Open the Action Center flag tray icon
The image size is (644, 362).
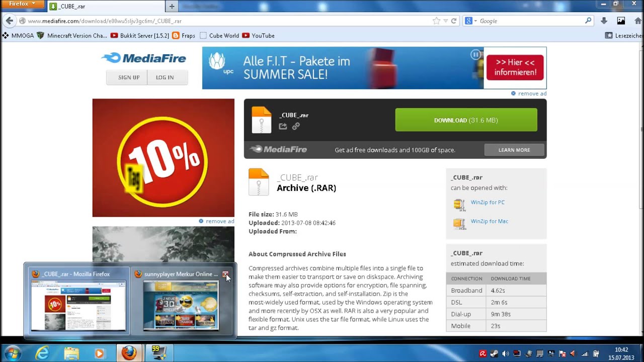562,353
